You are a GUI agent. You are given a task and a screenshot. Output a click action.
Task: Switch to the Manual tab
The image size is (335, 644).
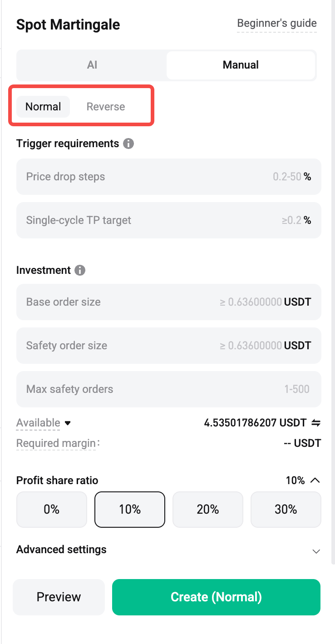coord(241,65)
